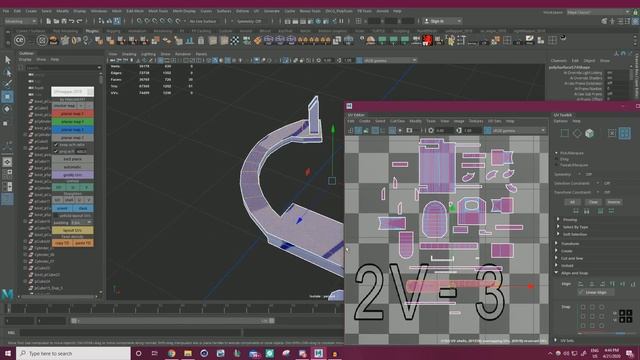Select the arrow Select tool in toolbox
This screenshot has width=640, height=360.
[x=7, y=60]
